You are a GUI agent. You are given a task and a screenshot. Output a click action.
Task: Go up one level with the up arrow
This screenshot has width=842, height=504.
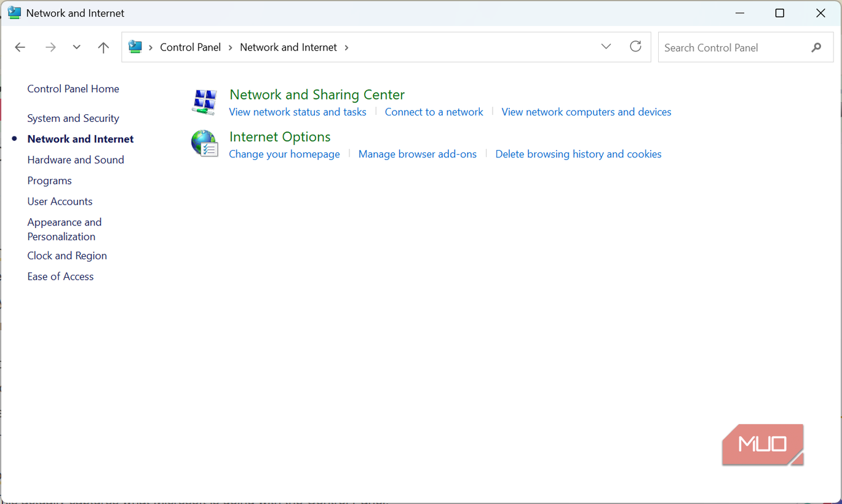point(103,47)
